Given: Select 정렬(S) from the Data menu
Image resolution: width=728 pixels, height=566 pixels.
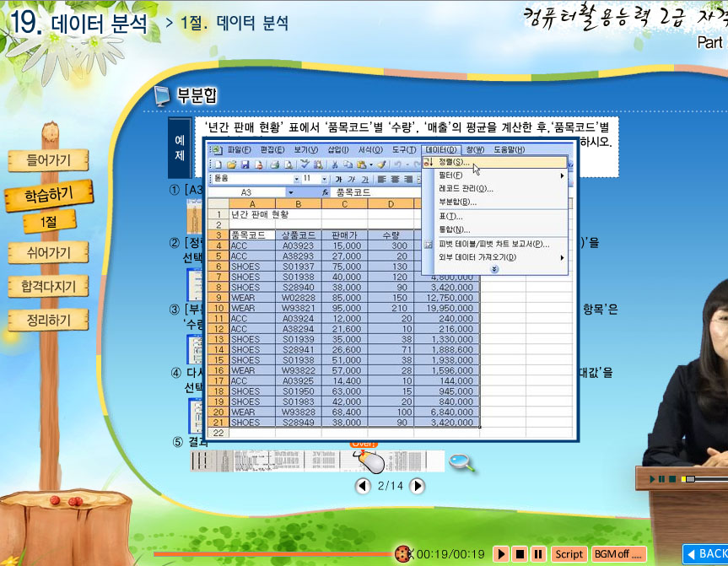Looking at the screenshot, I should tap(454, 162).
